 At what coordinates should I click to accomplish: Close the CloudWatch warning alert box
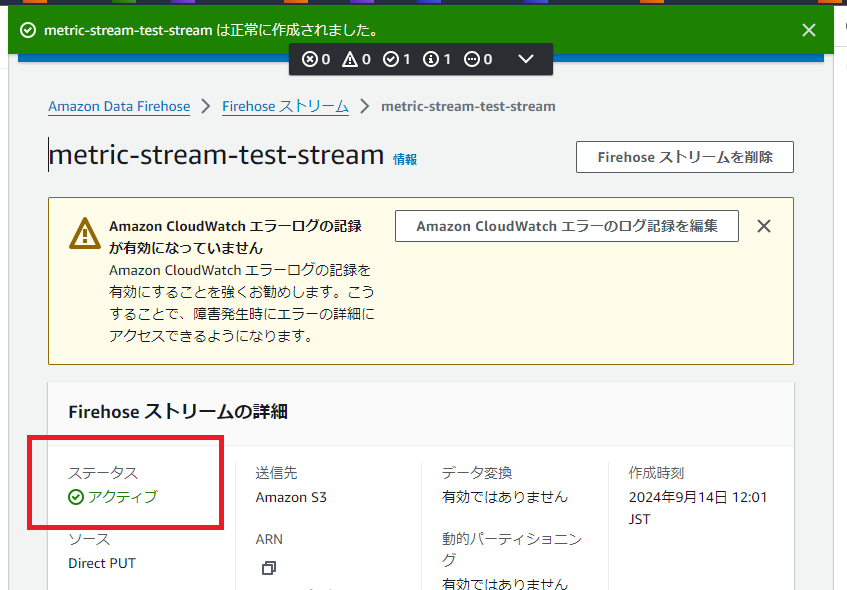tap(764, 226)
